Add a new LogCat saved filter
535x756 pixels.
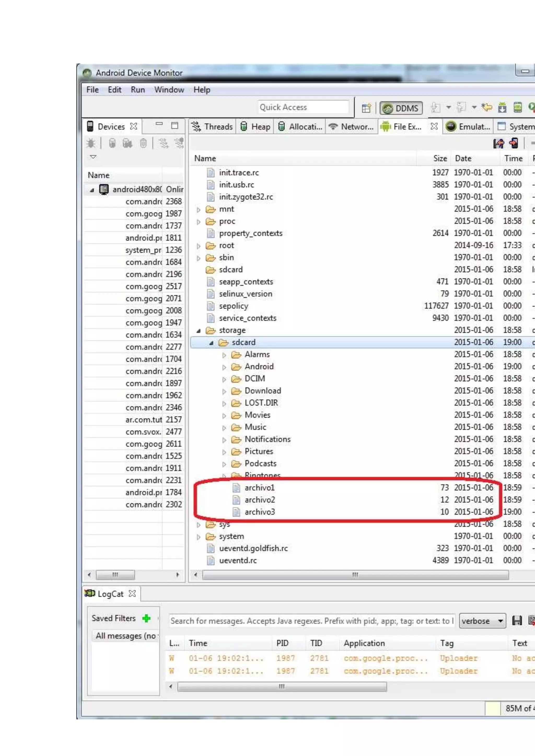[146, 618]
